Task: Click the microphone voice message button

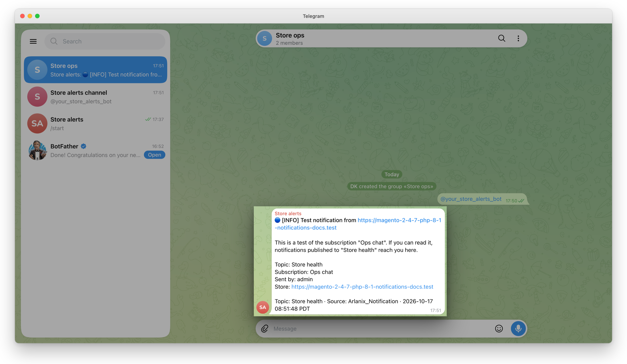Action: (x=518, y=329)
